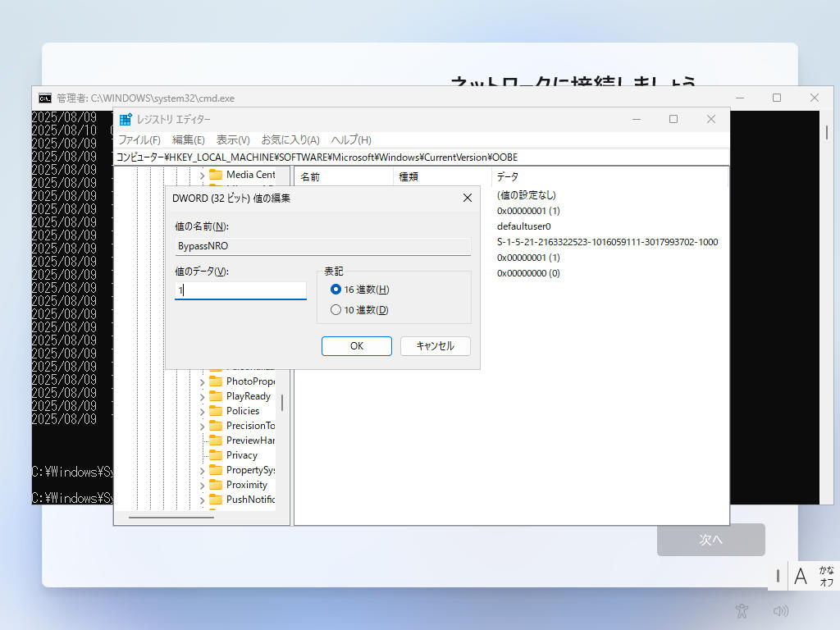This screenshot has height=630, width=840.
Task: Open the お気に入り(A) menu
Action: coord(290,139)
